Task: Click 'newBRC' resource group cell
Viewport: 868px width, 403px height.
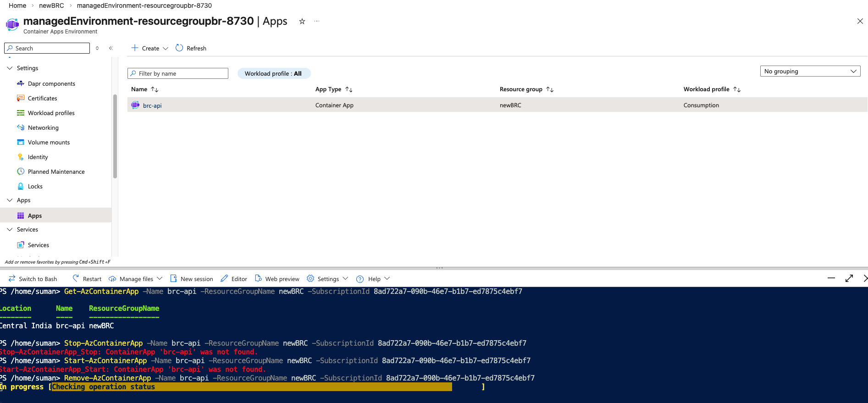Action: 510,105
